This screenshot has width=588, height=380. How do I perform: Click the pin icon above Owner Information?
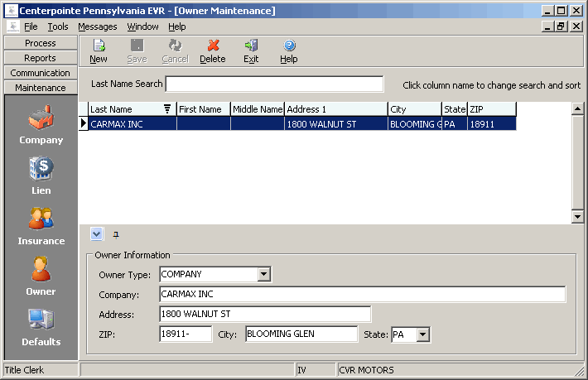point(116,234)
